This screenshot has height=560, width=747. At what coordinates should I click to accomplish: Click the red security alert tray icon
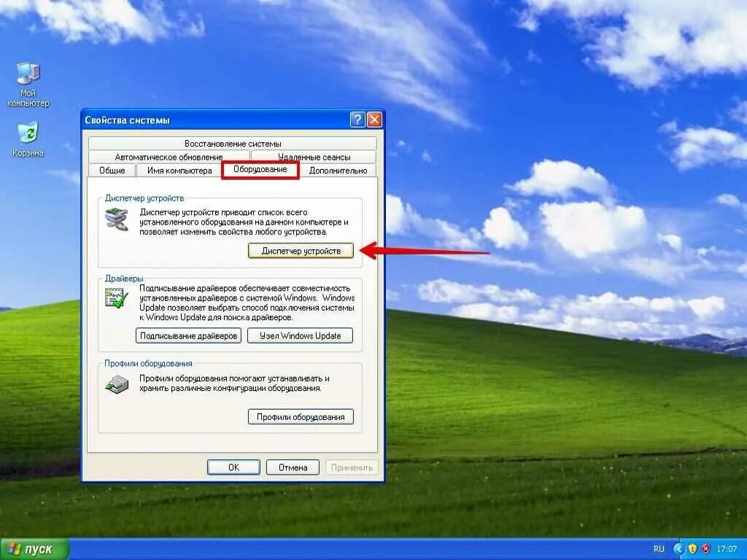pyautogui.click(x=705, y=549)
